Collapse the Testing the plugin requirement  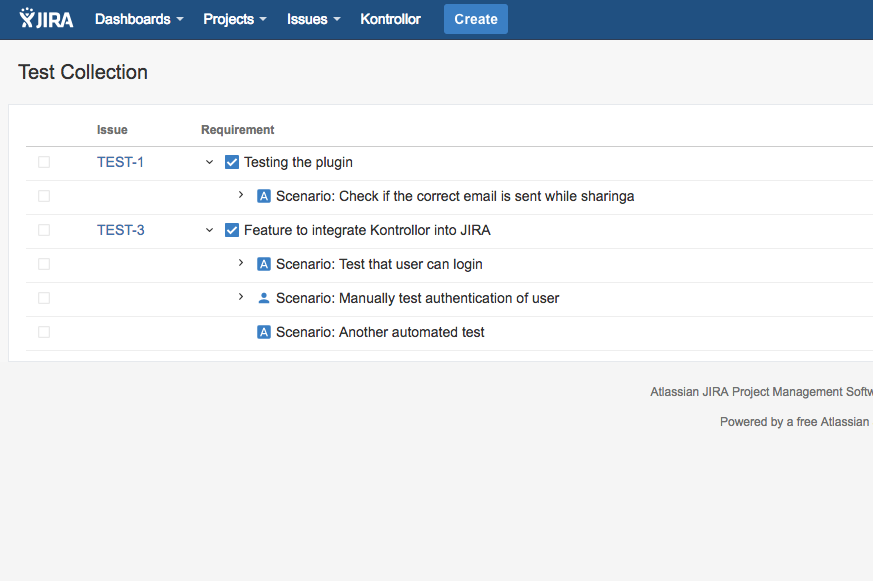pyautogui.click(x=209, y=162)
